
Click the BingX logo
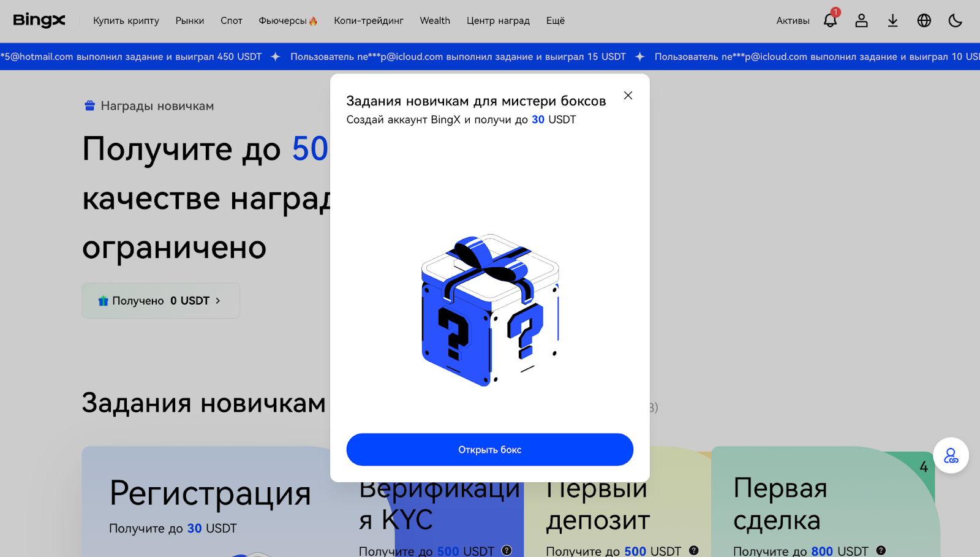[39, 20]
